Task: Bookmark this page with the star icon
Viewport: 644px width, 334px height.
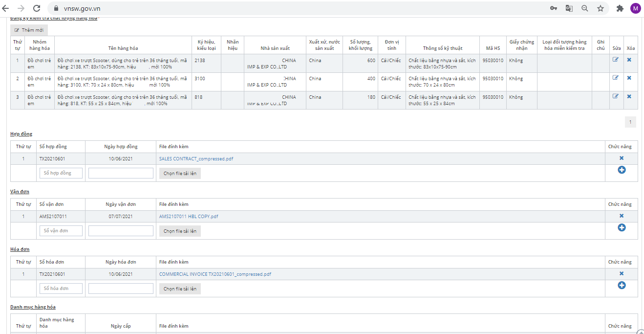Action: point(600,8)
